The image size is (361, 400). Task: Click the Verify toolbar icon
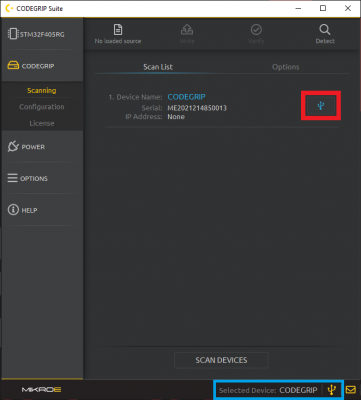pos(256,30)
